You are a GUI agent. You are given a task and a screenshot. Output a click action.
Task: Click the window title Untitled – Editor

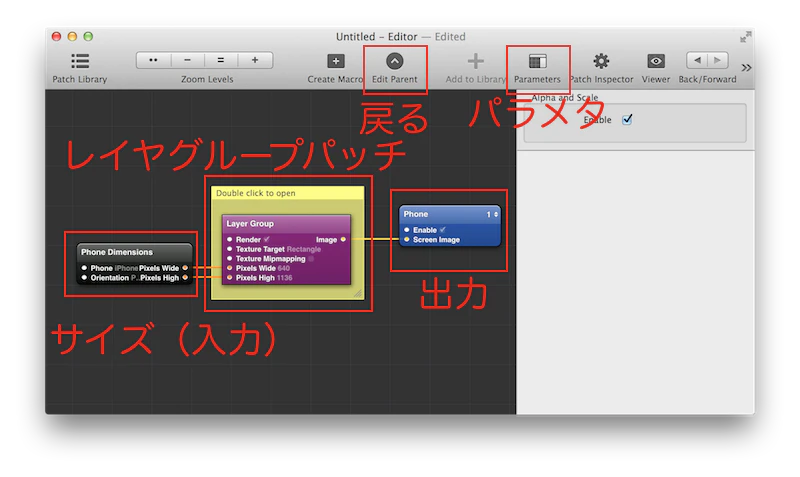377,37
